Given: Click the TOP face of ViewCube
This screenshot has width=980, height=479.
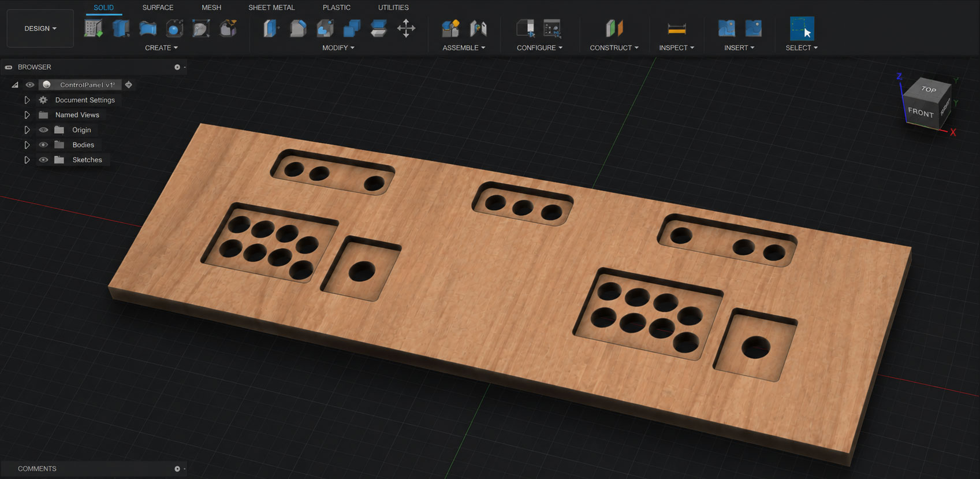Looking at the screenshot, I should click(x=928, y=89).
